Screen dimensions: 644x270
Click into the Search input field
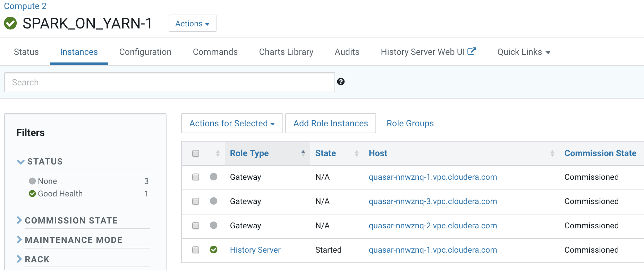click(169, 83)
